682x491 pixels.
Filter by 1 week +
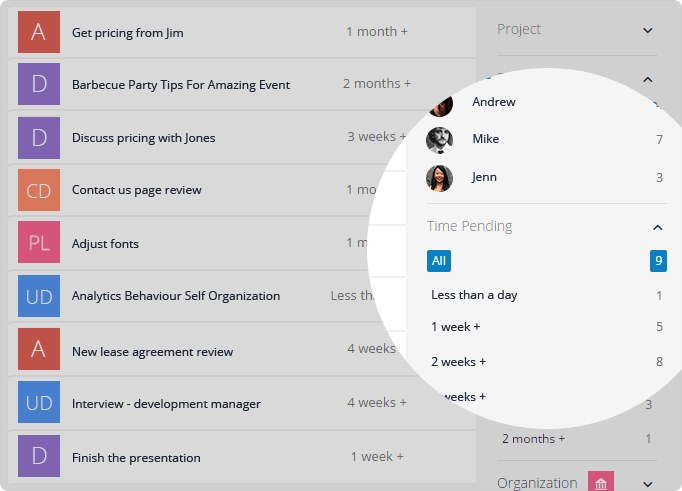pos(455,327)
